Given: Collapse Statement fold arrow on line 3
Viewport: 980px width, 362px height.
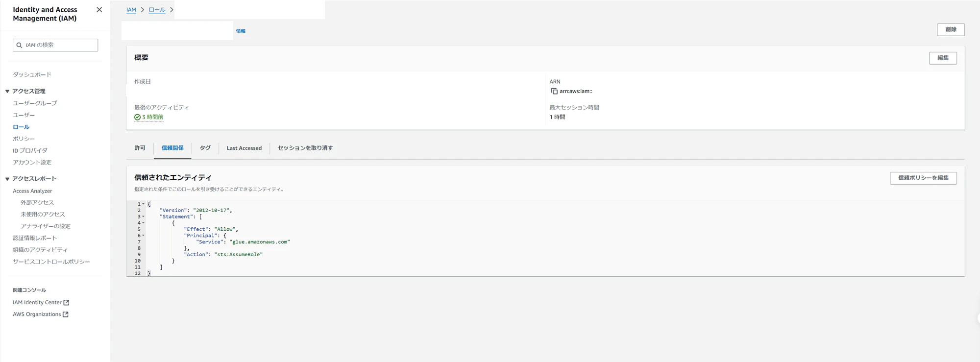Looking at the screenshot, I should pyautogui.click(x=144, y=217).
